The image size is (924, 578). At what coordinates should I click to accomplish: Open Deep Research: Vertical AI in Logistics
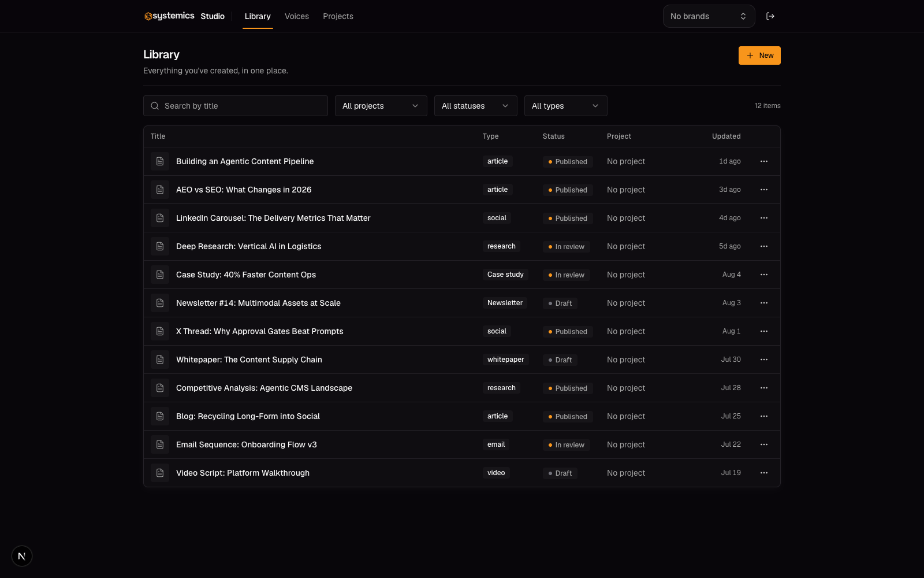tap(248, 246)
